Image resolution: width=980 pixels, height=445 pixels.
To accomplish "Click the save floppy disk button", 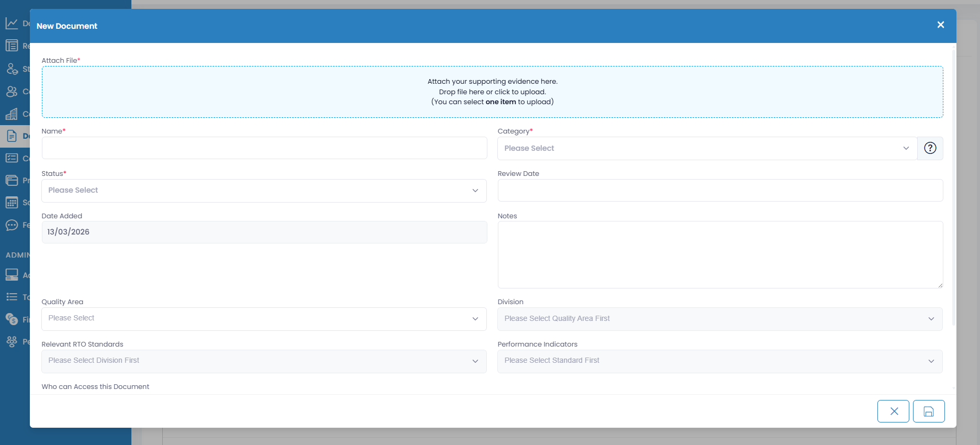I will (928, 411).
